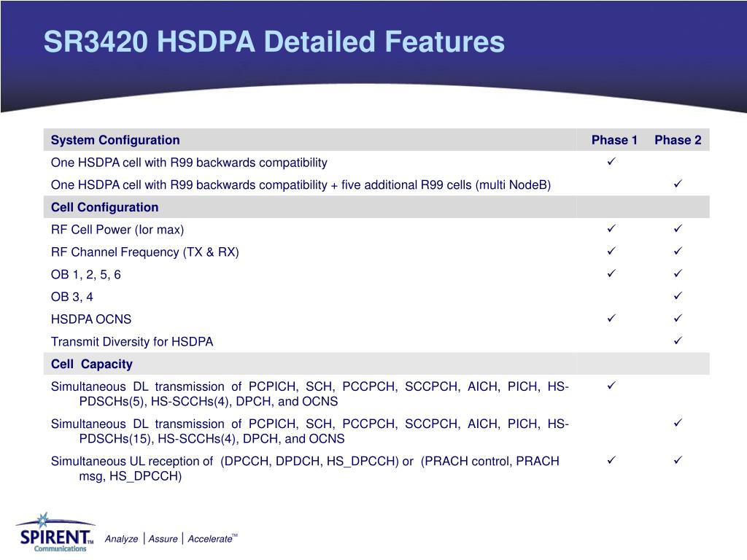Click the Transmit Diversity for HSDPA text
Image resolution: width=747 pixels, height=560 pixels.
132,342
